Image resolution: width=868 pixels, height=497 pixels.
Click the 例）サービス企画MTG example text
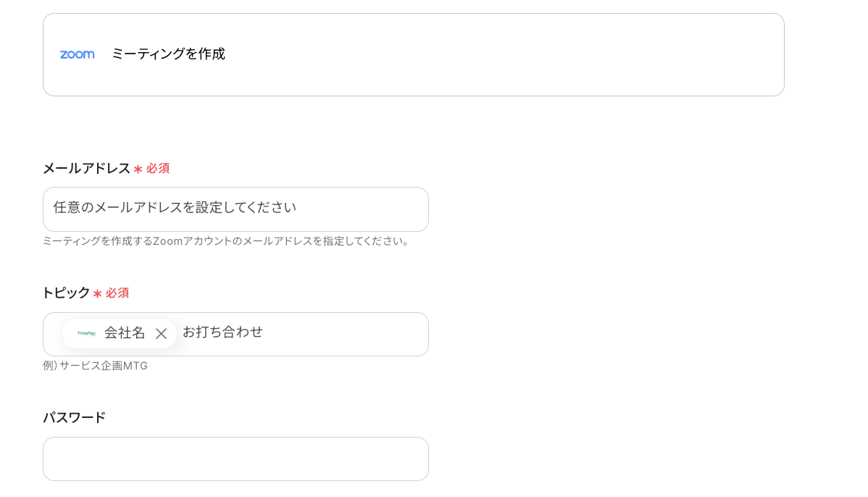click(x=95, y=366)
